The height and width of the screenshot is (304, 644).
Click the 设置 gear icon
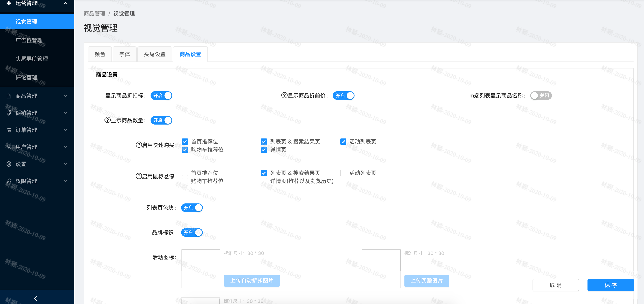click(9, 164)
